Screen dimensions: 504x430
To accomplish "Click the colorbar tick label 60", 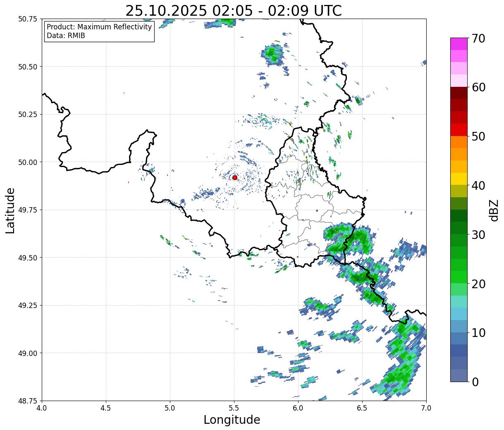I will click(478, 87).
